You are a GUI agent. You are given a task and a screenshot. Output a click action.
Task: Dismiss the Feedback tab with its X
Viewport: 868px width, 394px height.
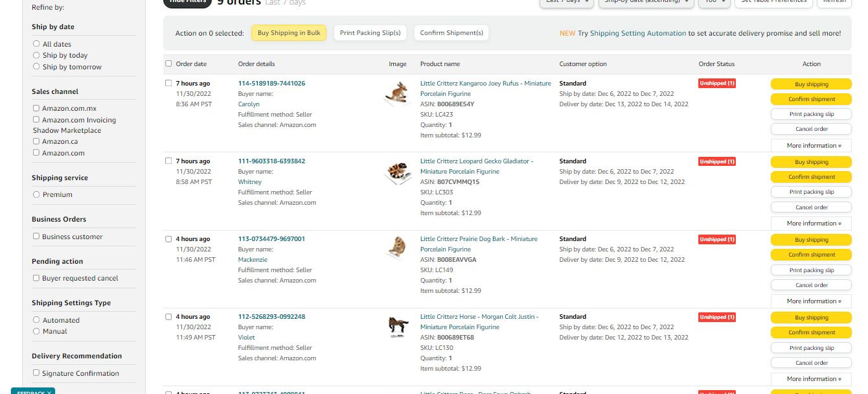point(49,392)
